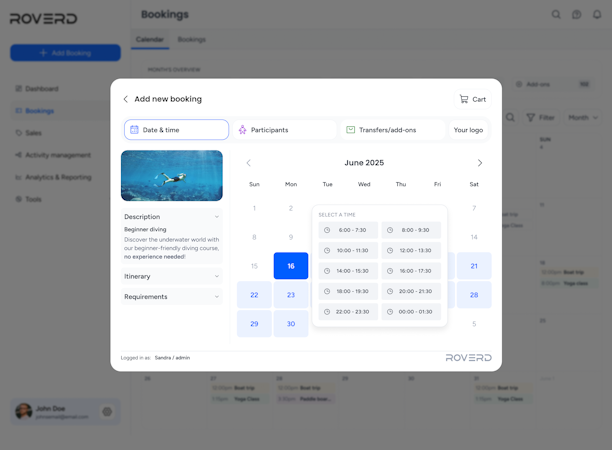Select the 6:00 - 7:30 time slot
This screenshot has height=450, width=612.
pyautogui.click(x=348, y=230)
